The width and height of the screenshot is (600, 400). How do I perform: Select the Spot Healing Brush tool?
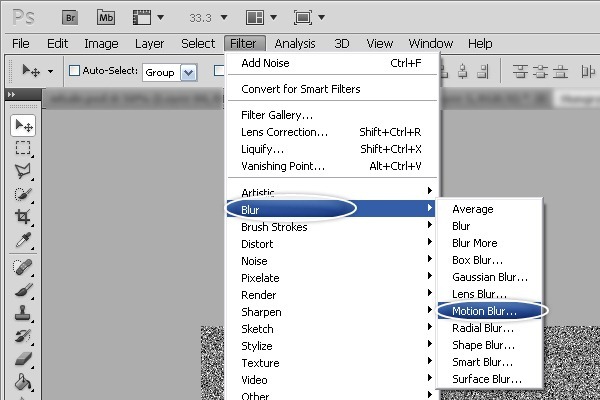(23, 267)
